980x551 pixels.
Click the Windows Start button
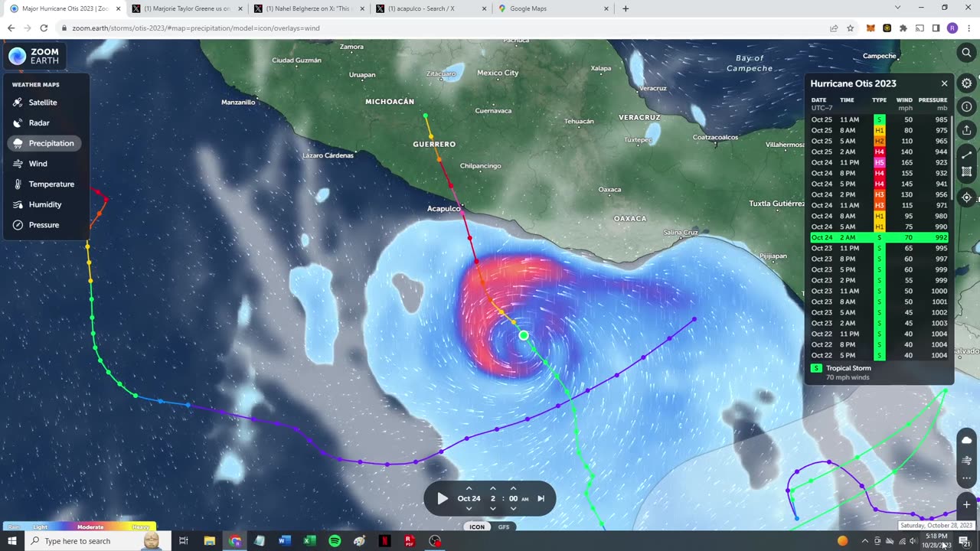pyautogui.click(x=11, y=541)
